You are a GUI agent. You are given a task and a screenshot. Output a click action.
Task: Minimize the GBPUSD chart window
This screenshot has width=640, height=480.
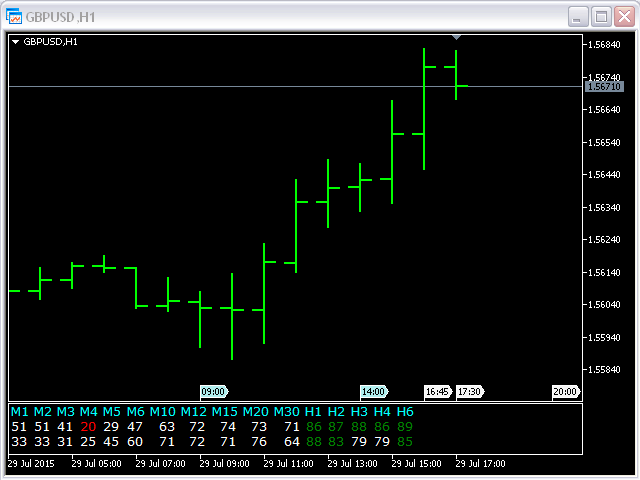[578, 17]
